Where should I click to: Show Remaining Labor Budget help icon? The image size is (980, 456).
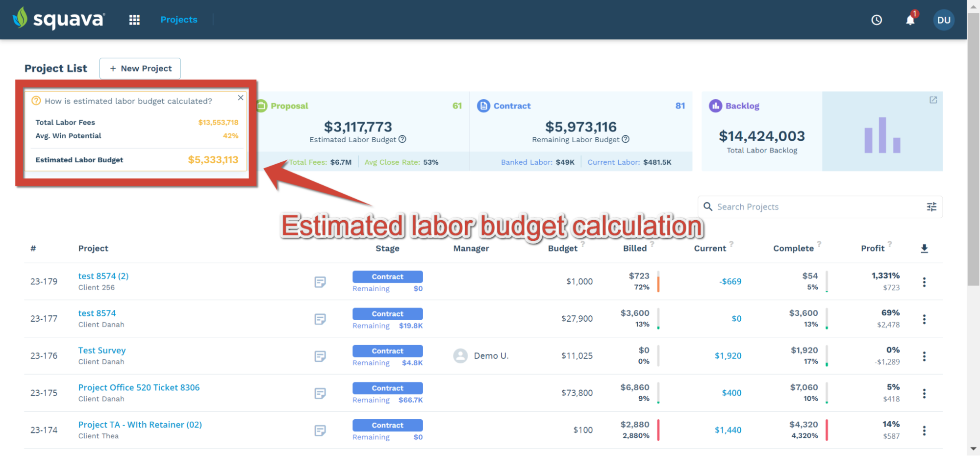[626, 139]
